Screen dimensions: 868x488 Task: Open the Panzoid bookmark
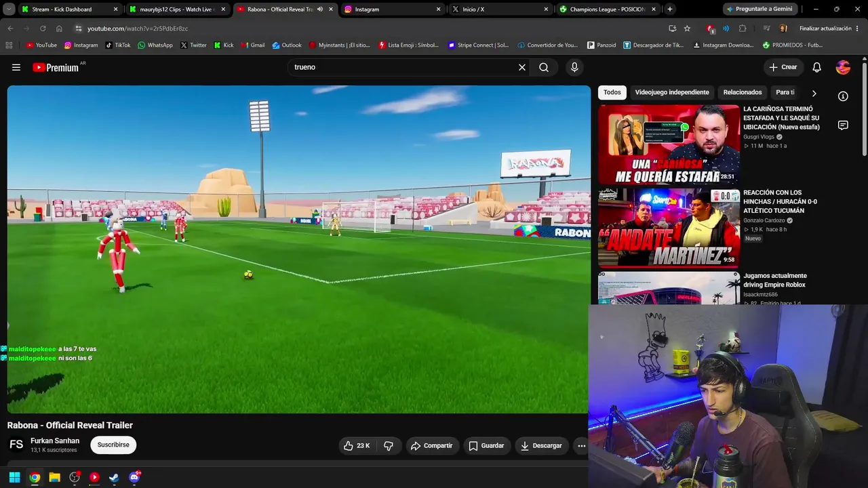pos(601,45)
